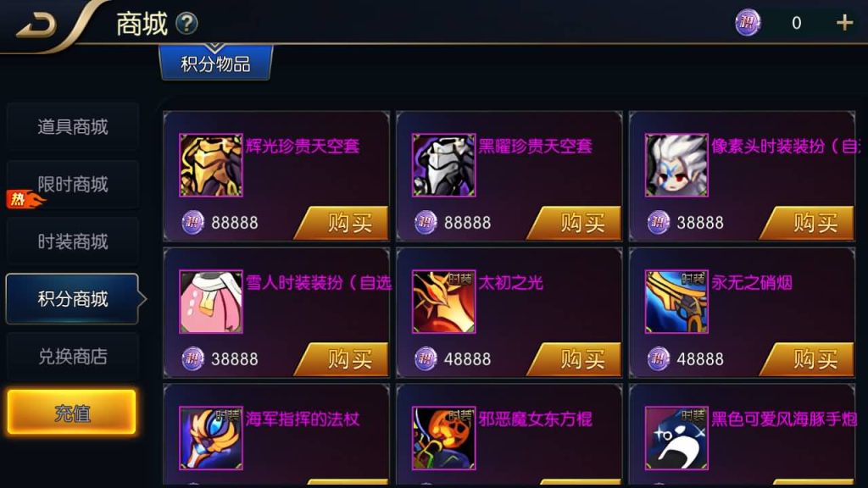Select the 辉光珍贵天空套 item icon
Screen dimensions: 868x488
[211, 165]
